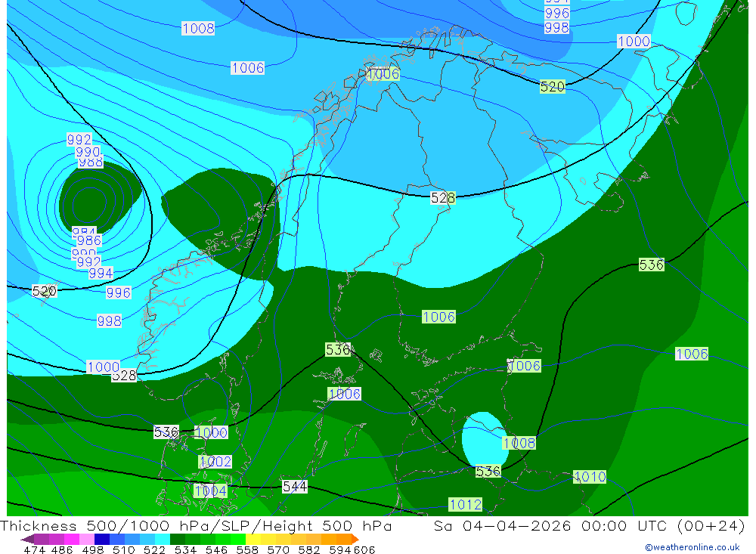
Task: Click the legend value 558
Action: point(247,549)
